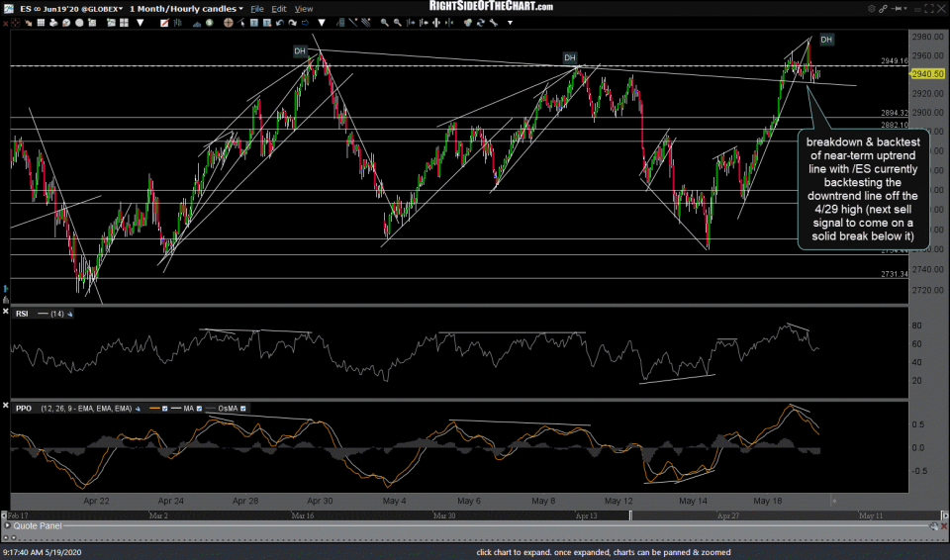This screenshot has width=950, height=560.
Task: Close the PPO indicator panel
Action: tap(6, 405)
